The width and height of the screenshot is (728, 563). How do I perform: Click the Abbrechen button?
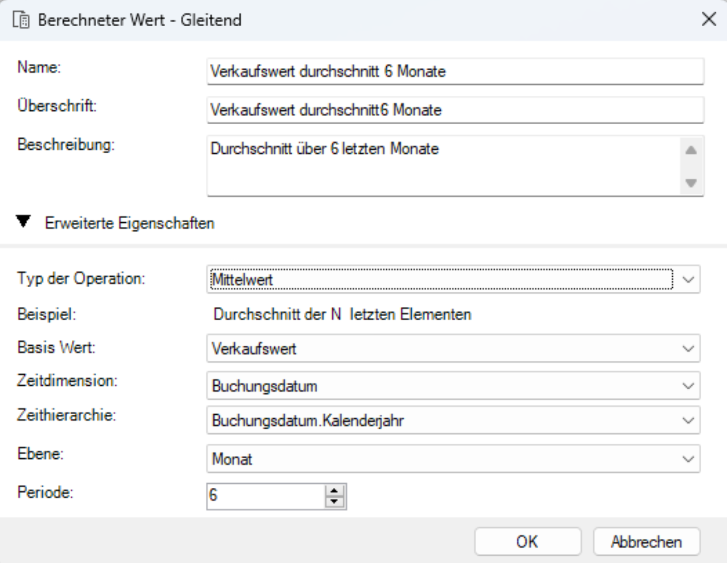[x=646, y=542]
